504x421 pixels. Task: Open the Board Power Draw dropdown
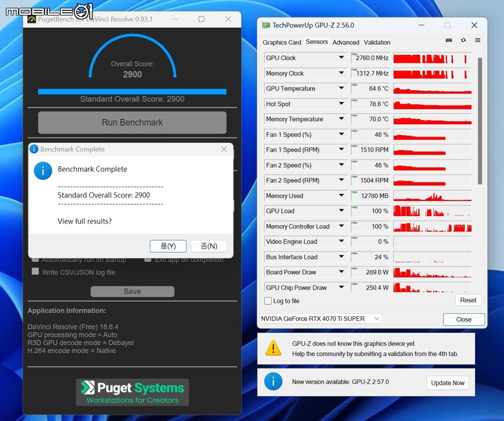[341, 272]
